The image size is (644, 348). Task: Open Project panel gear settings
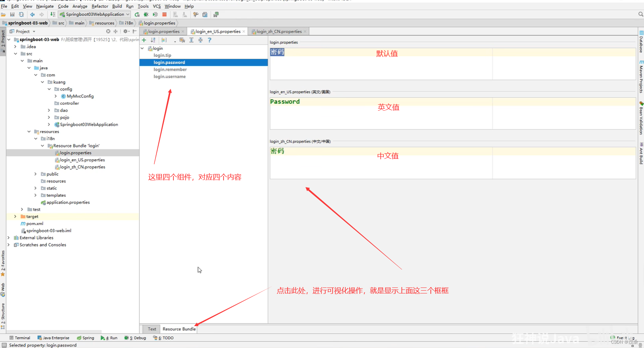126,31
